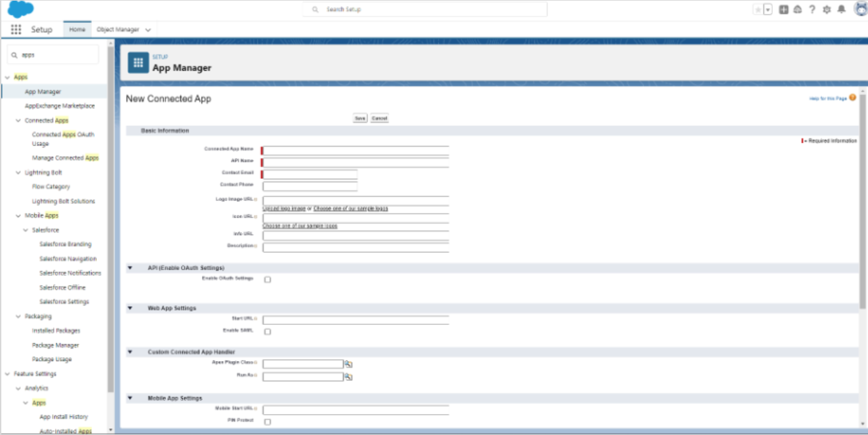
Task: Open AppExchange Marketplace in sidebar
Action: 60,105
